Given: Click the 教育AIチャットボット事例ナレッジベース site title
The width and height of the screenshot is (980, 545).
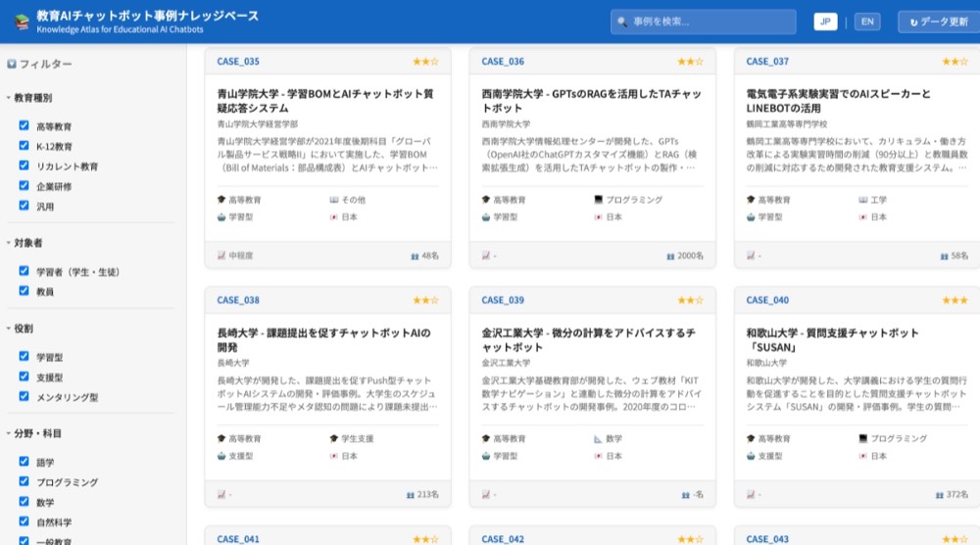Looking at the screenshot, I should (148, 16).
